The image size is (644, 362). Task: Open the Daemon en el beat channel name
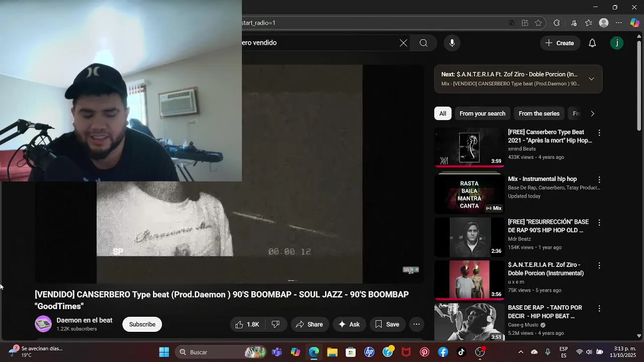(85, 320)
